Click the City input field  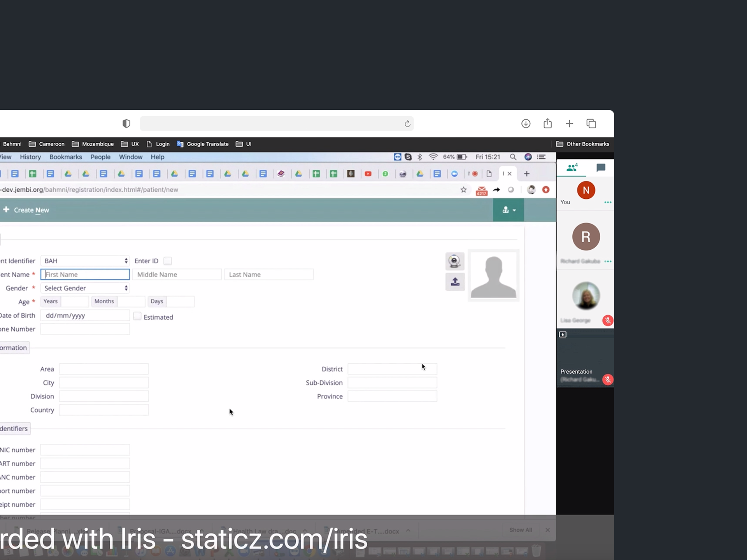(x=104, y=383)
